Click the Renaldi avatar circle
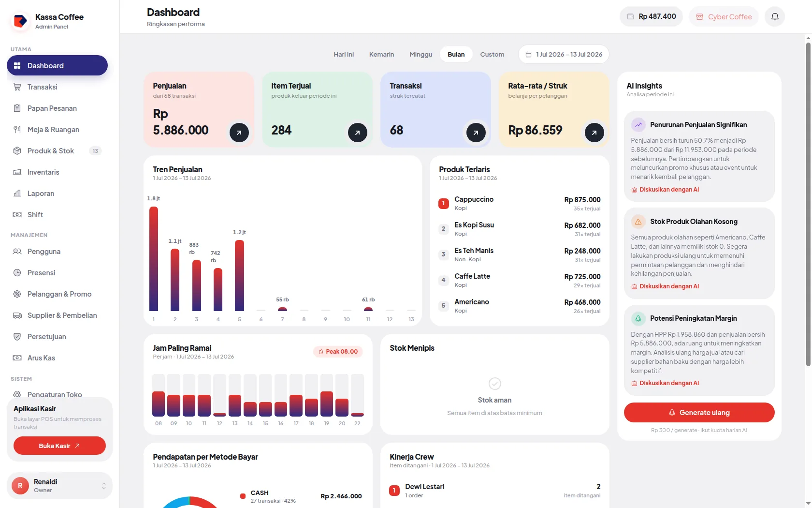812x508 pixels. point(20,486)
